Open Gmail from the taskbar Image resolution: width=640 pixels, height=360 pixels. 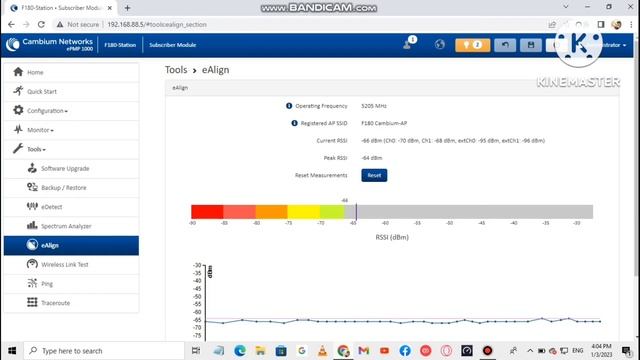[x=364, y=351]
